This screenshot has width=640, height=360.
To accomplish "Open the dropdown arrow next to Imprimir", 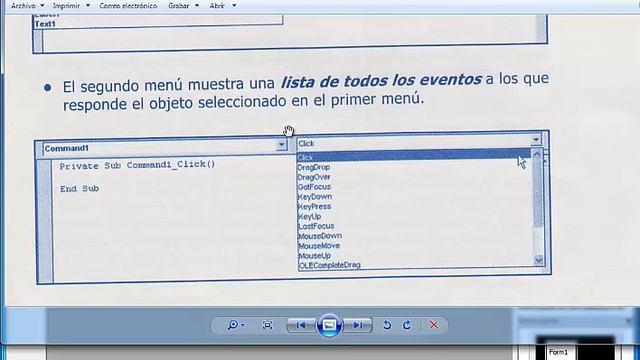I will pyautogui.click(x=88, y=6).
